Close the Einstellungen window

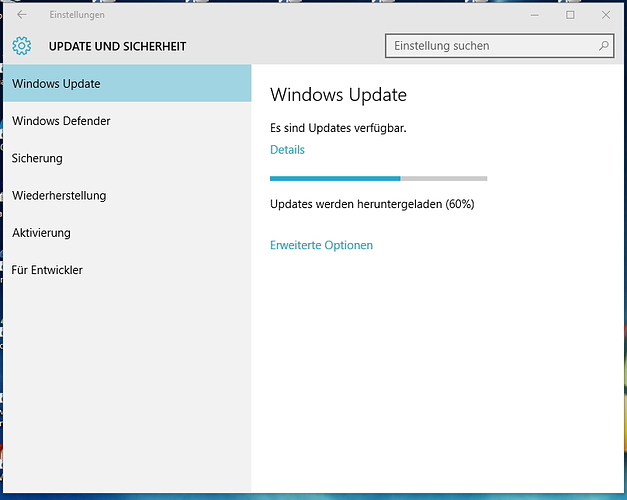coord(606,15)
